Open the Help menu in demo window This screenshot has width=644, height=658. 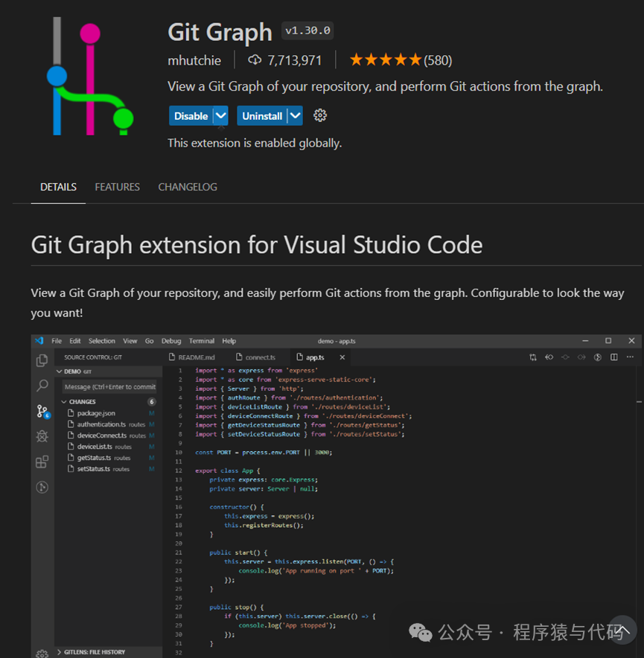pyautogui.click(x=229, y=341)
